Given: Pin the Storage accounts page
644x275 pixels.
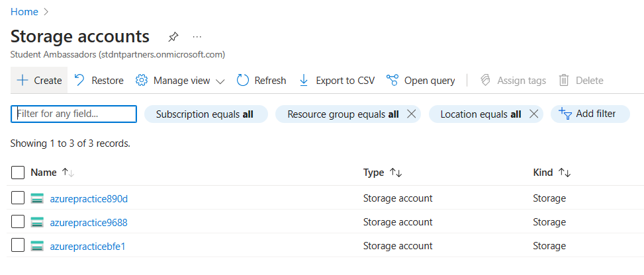Looking at the screenshot, I should click(x=173, y=36).
